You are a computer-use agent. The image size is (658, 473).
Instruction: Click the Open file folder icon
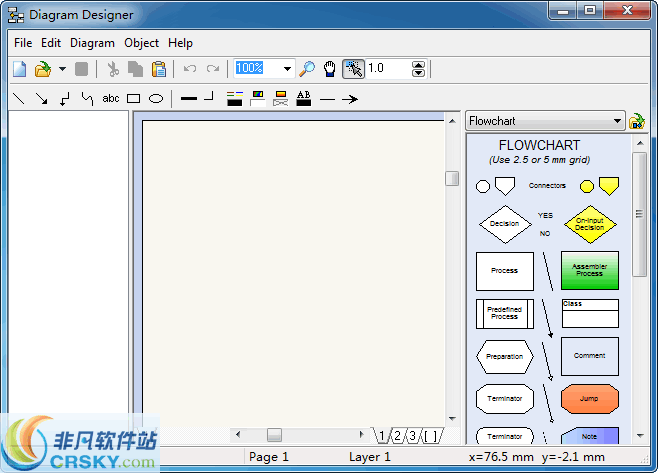coord(42,69)
